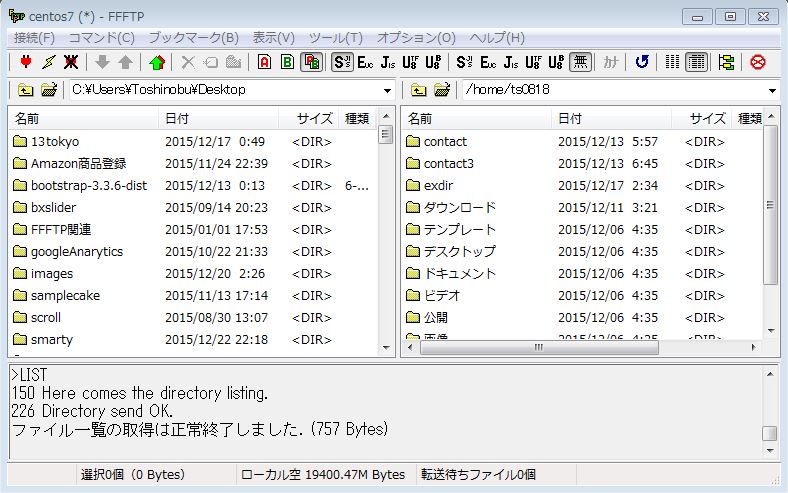Select EUC in the right kanji-code group
Screen dimensions: 788x493
(x=488, y=62)
